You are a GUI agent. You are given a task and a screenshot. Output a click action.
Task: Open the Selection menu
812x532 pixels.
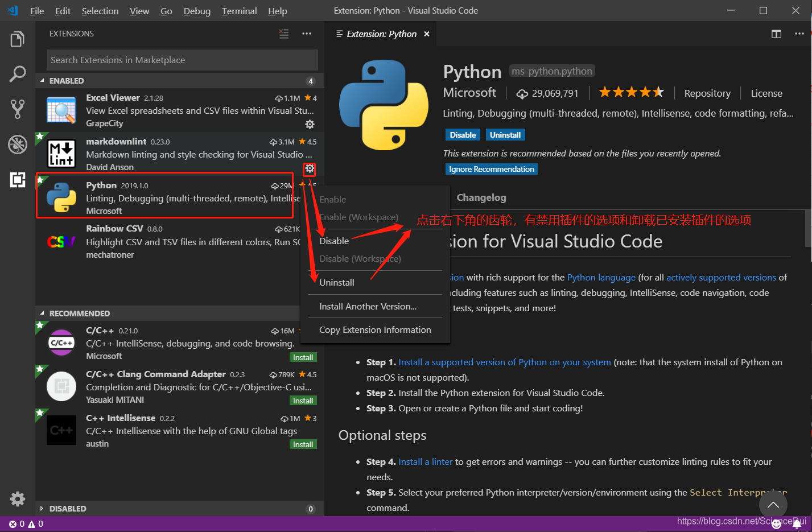(100, 11)
